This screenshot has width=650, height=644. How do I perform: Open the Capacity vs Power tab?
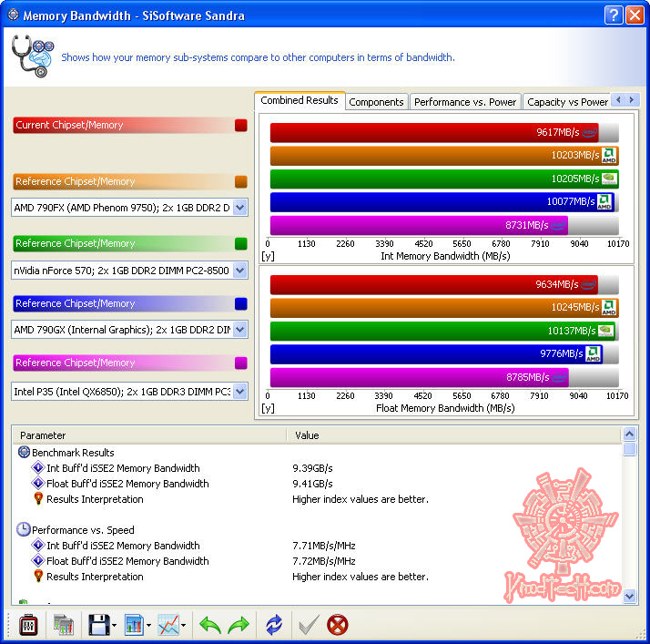tap(567, 102)
